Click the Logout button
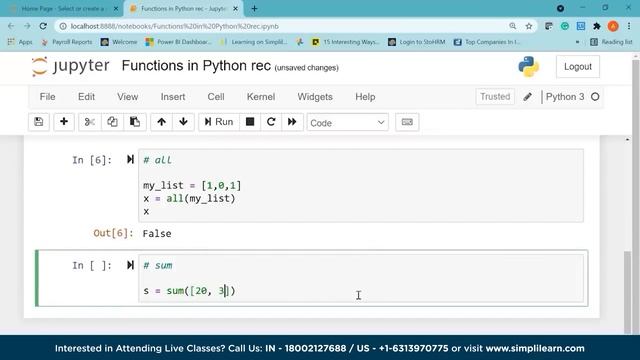 pyautogui.click(x=578, y=67)
